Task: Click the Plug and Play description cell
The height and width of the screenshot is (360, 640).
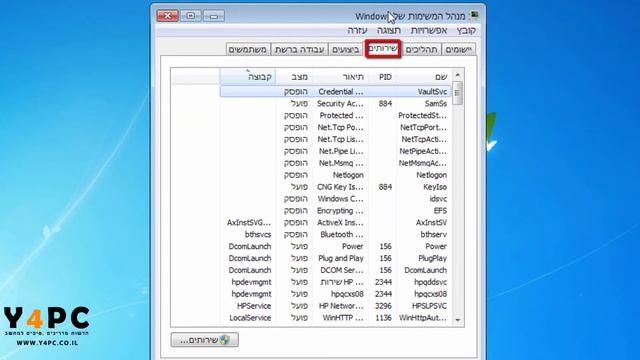Action: point(341,258)
